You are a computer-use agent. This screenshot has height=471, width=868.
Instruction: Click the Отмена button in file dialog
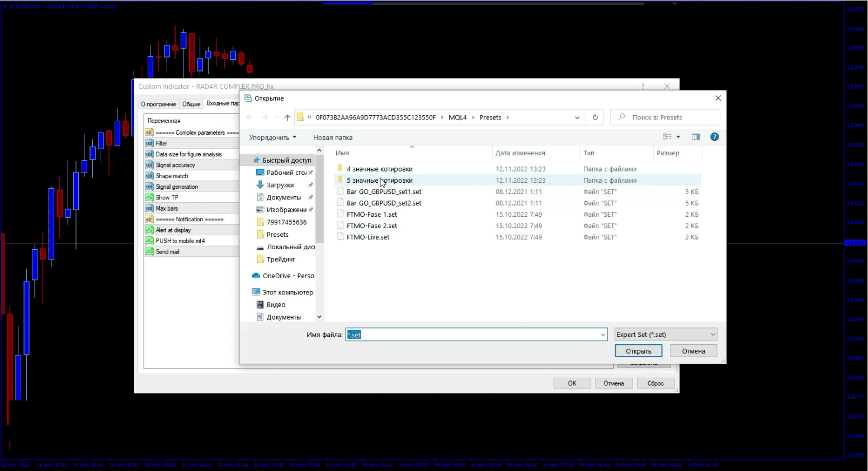point(693,351)
